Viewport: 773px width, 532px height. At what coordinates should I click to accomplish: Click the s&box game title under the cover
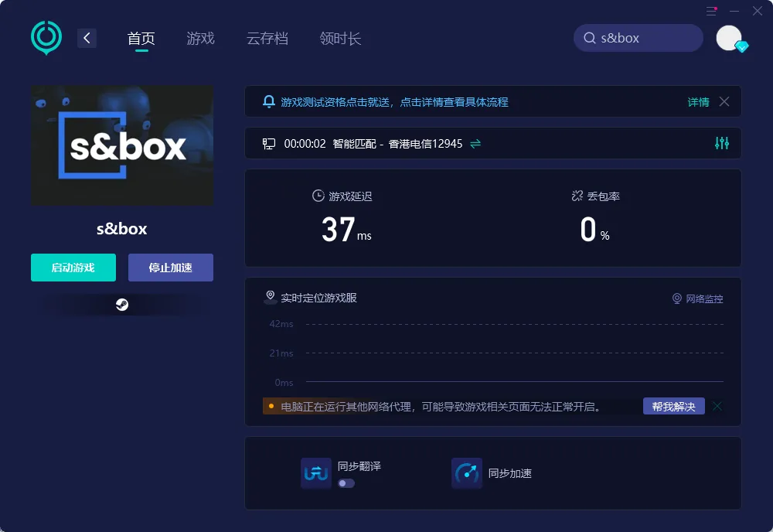click(122, 229)
